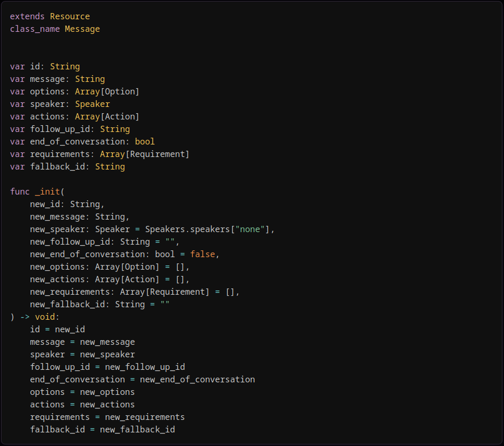504x446 pixels.
Task: Click the 'extends' keyword on the first line
Action: 27,16
